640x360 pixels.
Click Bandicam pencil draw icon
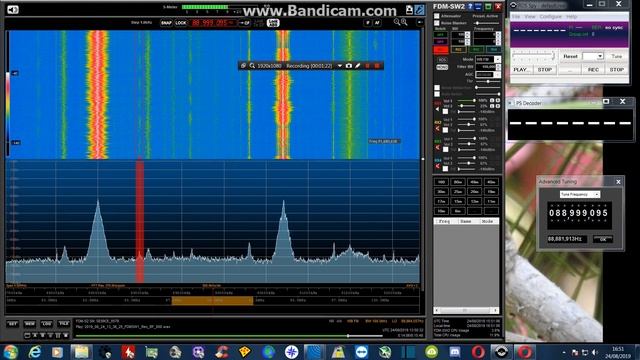coord(358,66)
